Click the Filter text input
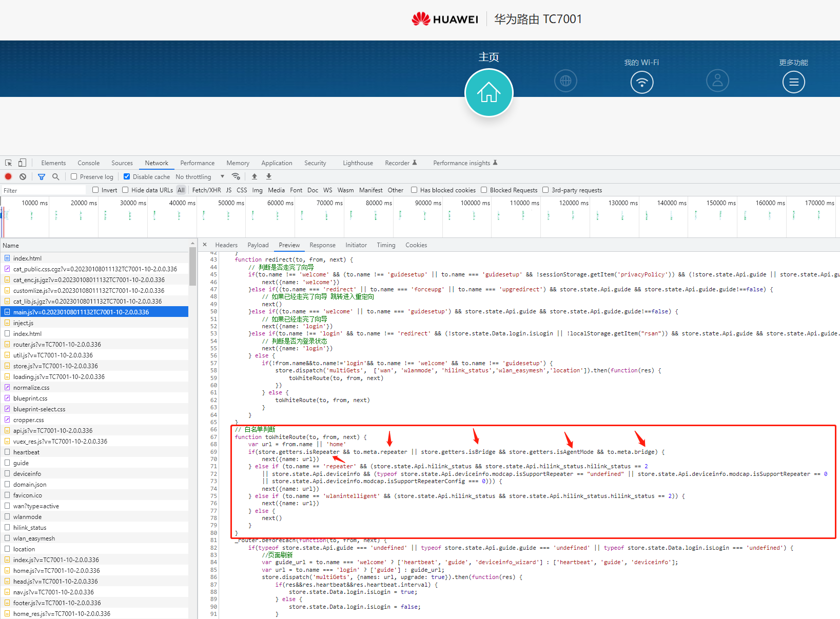The height and width of the screenshot is (619, 840). [44, 190]
